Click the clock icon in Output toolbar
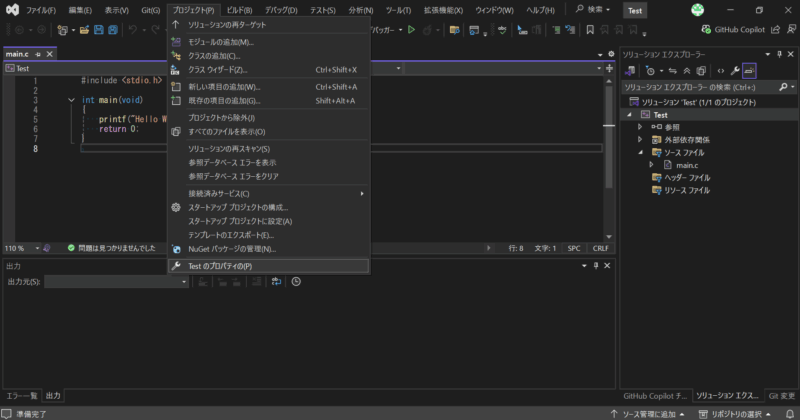Screen dimensions: 800x420 tap(296, 282)
